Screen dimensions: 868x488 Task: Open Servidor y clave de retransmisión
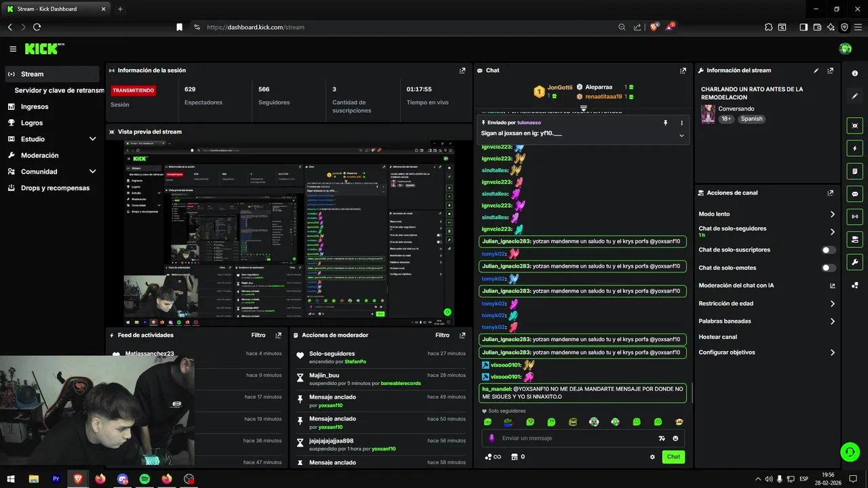(60, 90)
